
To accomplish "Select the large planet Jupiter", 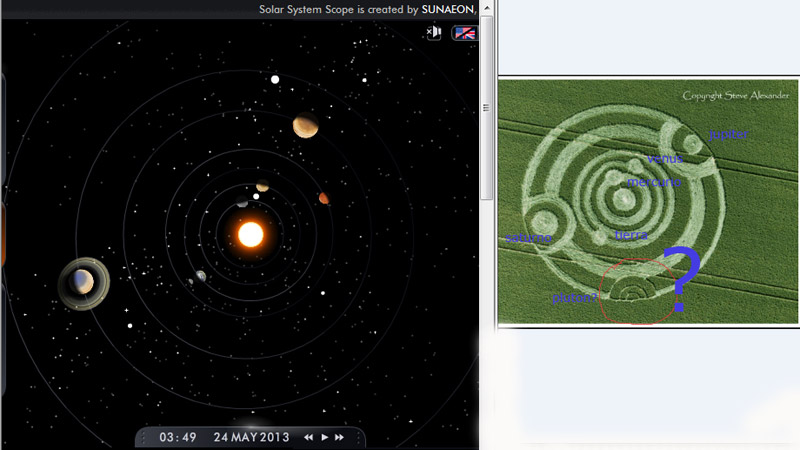I will (305, 126).
